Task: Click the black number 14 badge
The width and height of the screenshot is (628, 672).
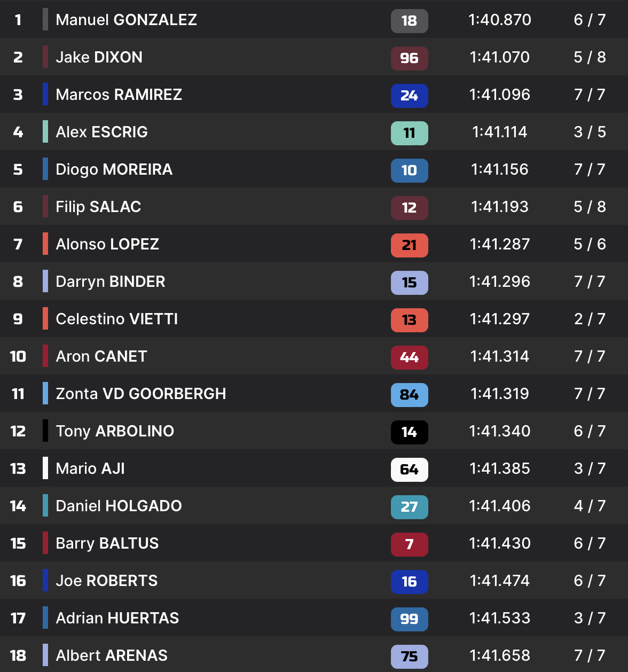Action: point(409,432)
